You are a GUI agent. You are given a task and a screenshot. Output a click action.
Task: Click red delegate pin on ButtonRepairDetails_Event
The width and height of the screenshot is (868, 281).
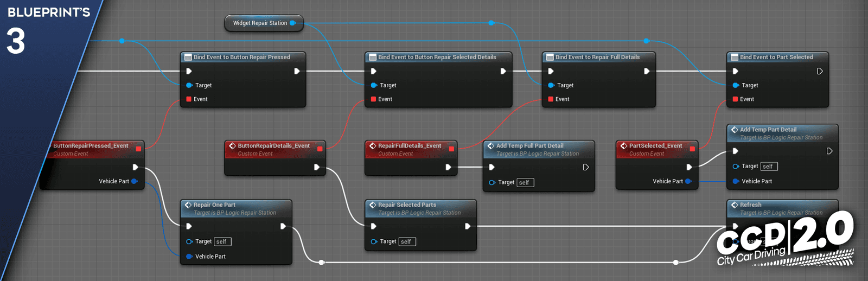[320, 149]
